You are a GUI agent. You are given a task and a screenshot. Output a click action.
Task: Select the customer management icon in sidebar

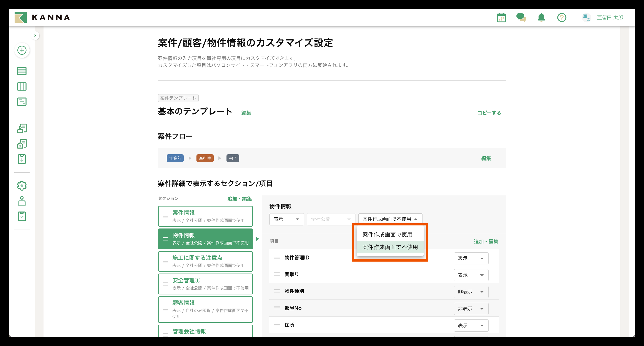point(22,128)
